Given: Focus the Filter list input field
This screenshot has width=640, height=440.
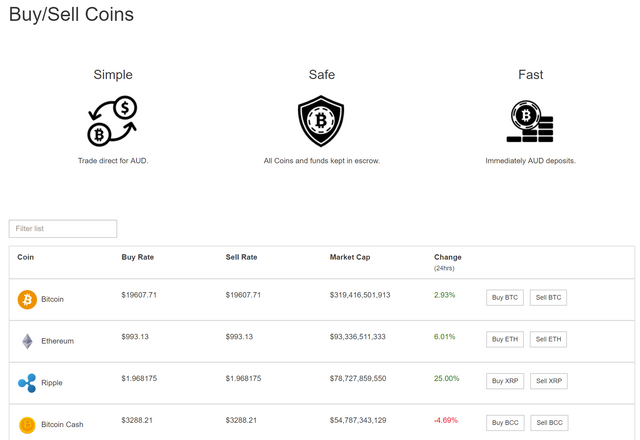Looking at the screenshot, I should (63, 229).
